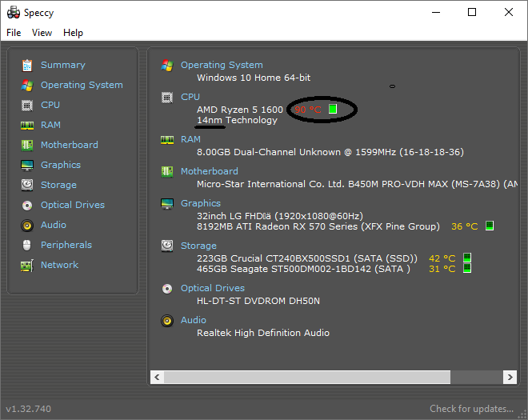Select Network in the sidebar
Screen dimensions: 528x420
60,265
